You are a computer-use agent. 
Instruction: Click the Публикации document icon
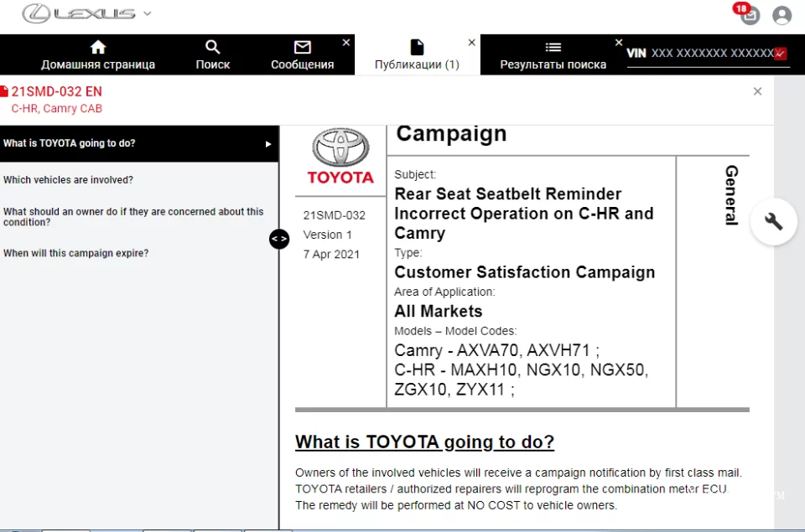tap(417, 47)
